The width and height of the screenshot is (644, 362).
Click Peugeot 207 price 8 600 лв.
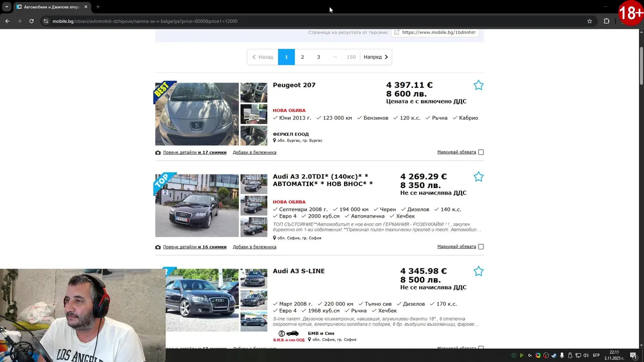(x=407, y=94)
